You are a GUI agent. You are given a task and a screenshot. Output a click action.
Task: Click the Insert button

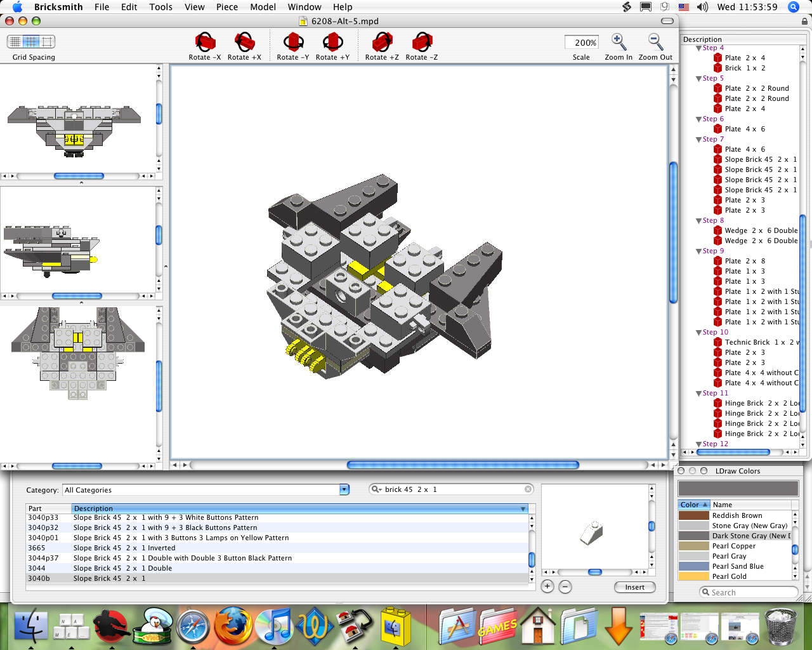(x=634, y=587)
